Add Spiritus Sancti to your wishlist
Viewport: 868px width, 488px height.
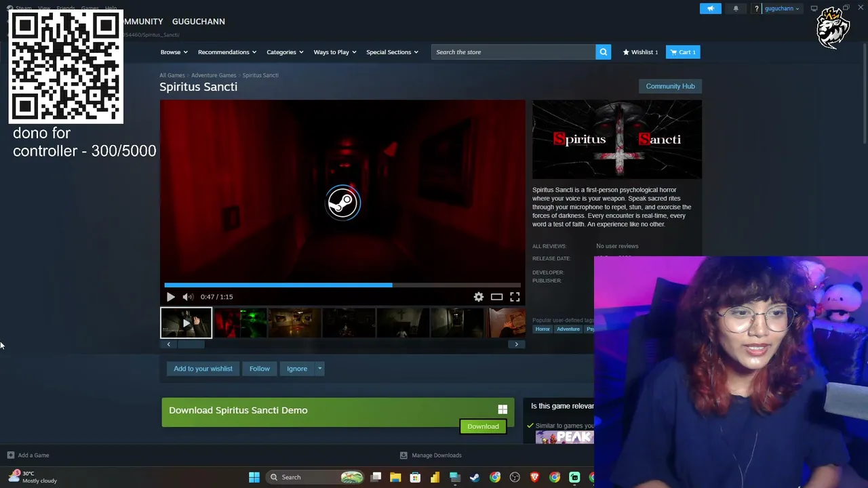[203, 369]
